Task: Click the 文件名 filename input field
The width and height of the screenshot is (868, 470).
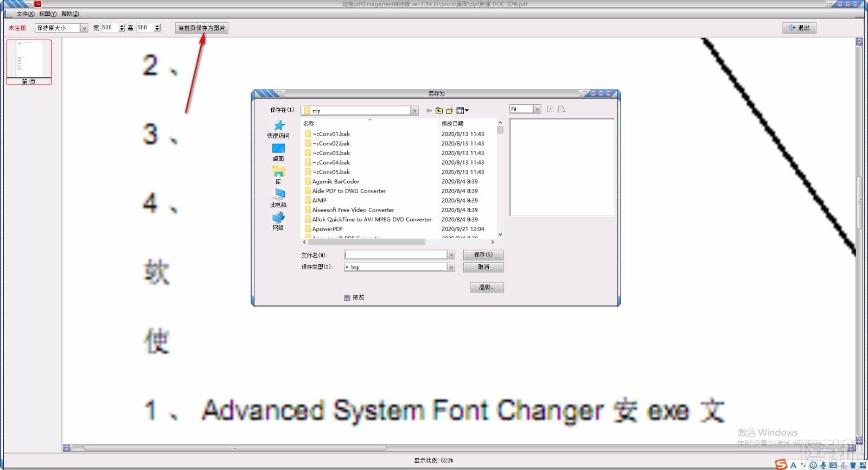Action: tap(395, 255)
